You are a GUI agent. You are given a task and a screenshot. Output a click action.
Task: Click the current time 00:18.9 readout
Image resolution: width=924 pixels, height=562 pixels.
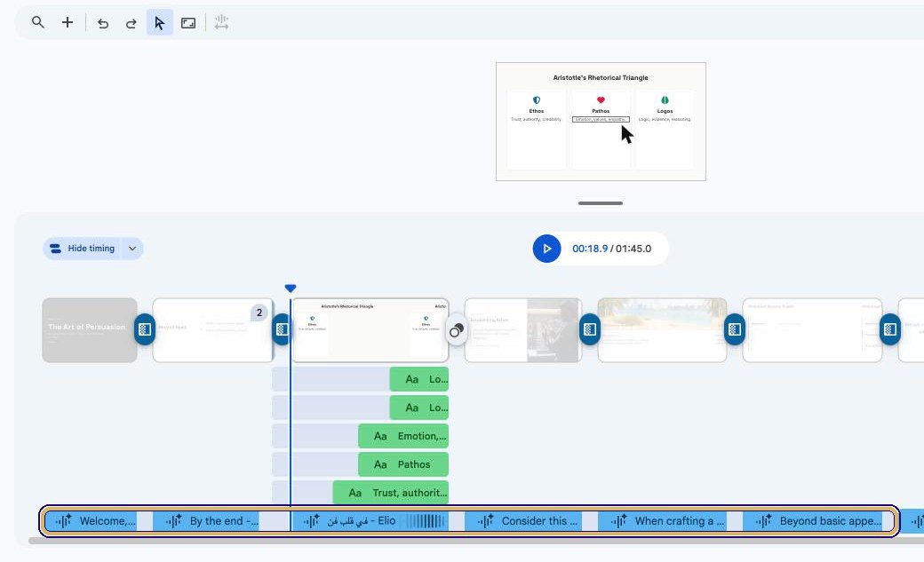click(x=590, y=249)
